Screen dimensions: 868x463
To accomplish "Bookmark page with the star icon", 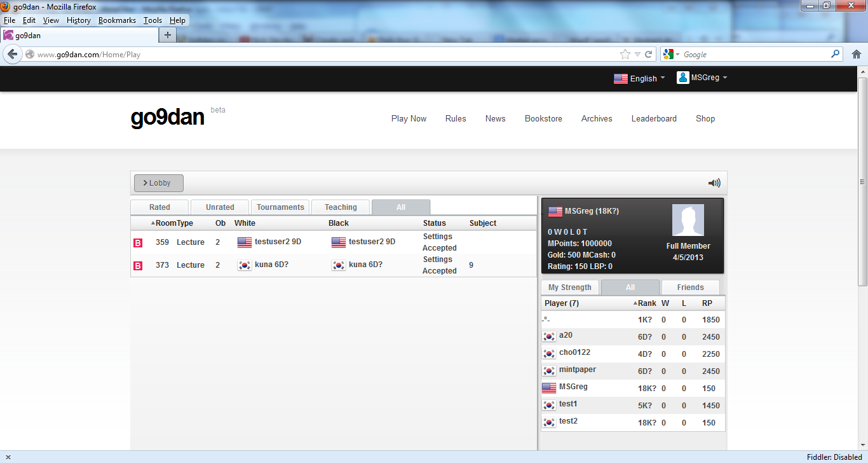I will [625, 55].
